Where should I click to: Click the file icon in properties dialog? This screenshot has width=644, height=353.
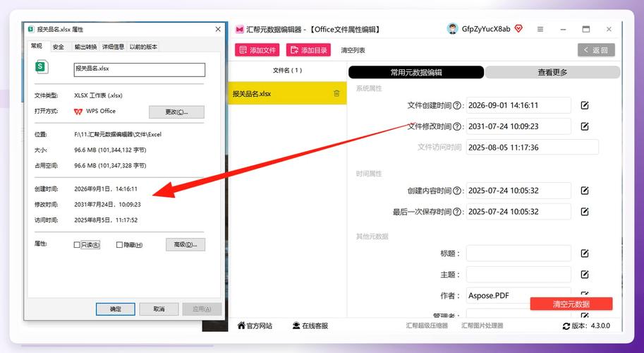coord(42,66)
